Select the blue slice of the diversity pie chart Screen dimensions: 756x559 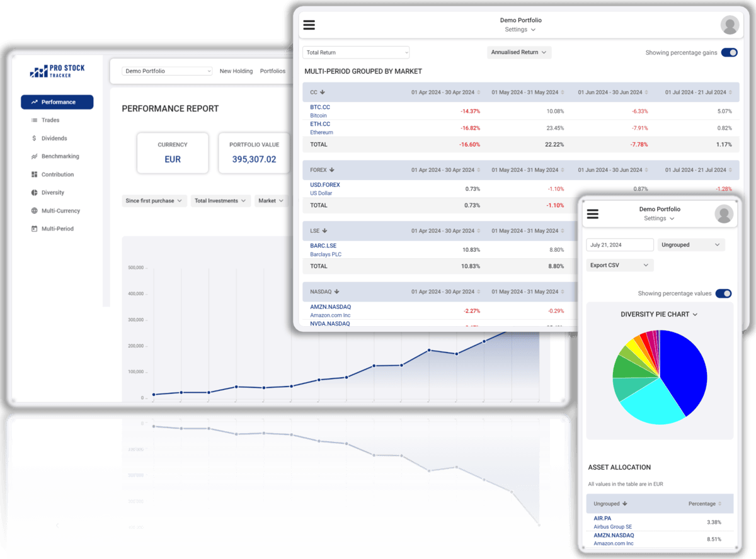tap(680, 365)
